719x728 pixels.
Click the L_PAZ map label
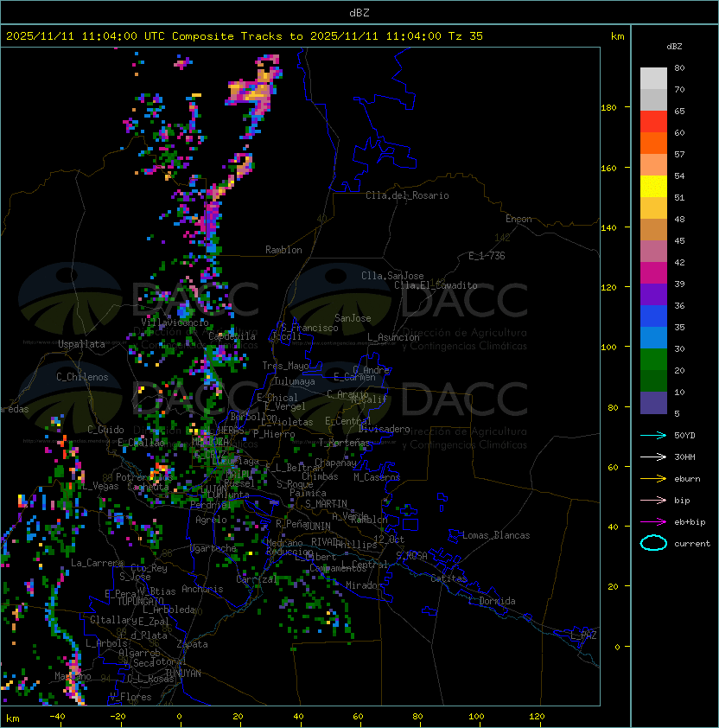tap(584, 635)
